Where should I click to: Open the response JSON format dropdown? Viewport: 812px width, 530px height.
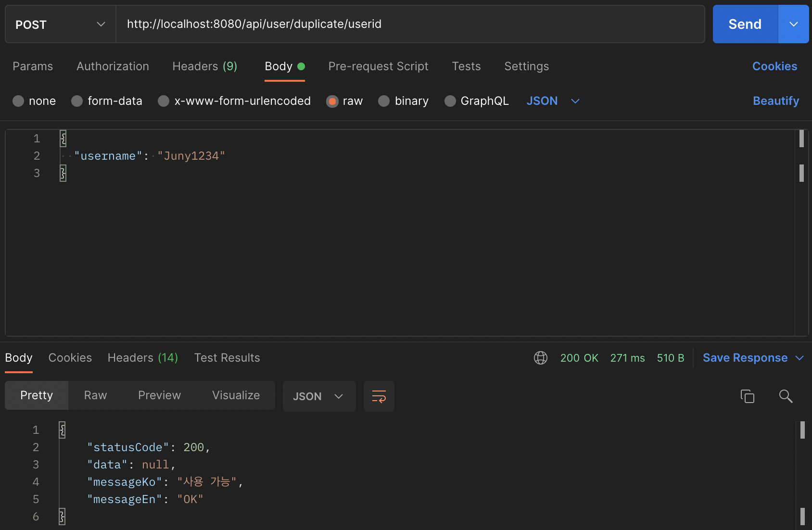(x=319, y=396)
